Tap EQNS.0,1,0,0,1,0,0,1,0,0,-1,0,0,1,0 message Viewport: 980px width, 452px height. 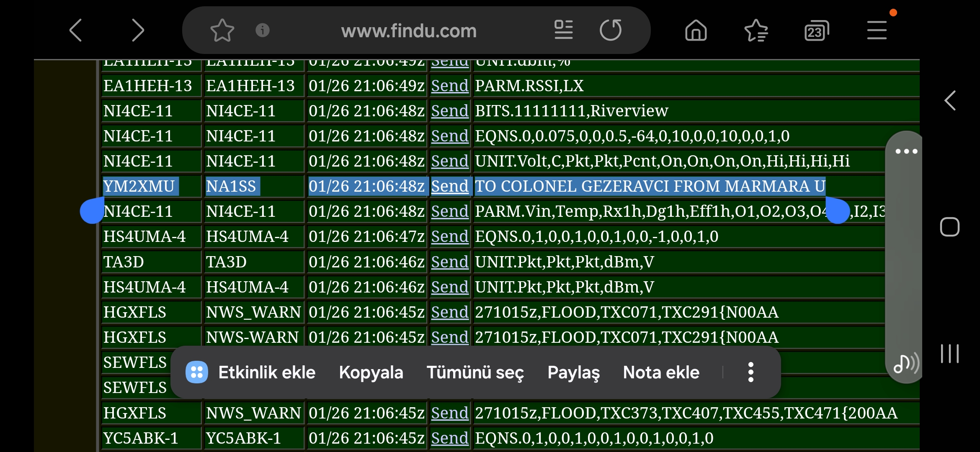[597, 236]
